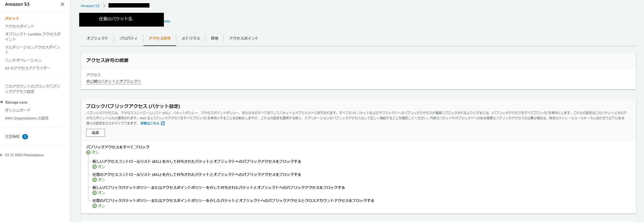Click the 注目機能 badge showing 3
The height and width of the screenshot is (222, 644).
coord(25,137)
